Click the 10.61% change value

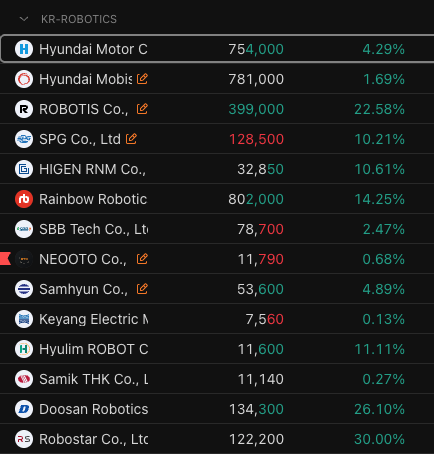[x=379, y=169]
